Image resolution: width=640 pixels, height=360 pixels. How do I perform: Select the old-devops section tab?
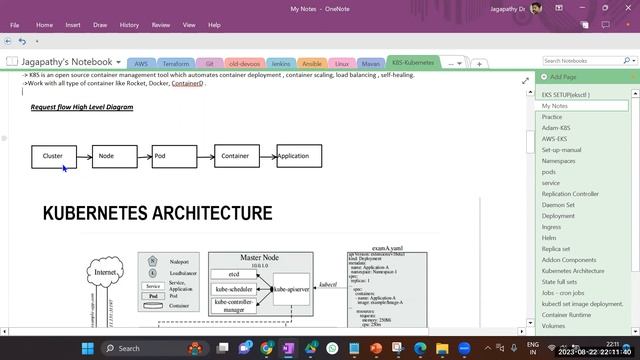244,64
